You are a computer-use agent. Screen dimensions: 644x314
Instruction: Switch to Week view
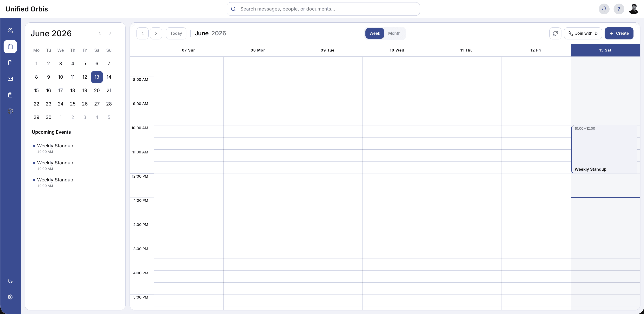[375, 33]
